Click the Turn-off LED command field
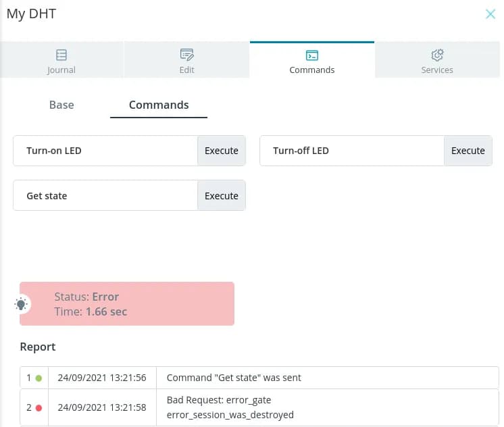Image resolution: width=504 pixels, height=427 pixels. click(351, 151)
